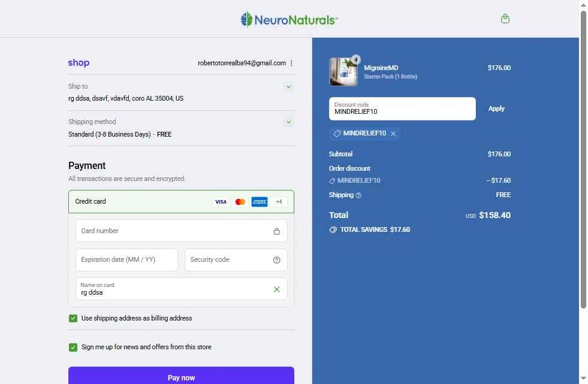Click the $158.40 total amount

tap(494, 216)
